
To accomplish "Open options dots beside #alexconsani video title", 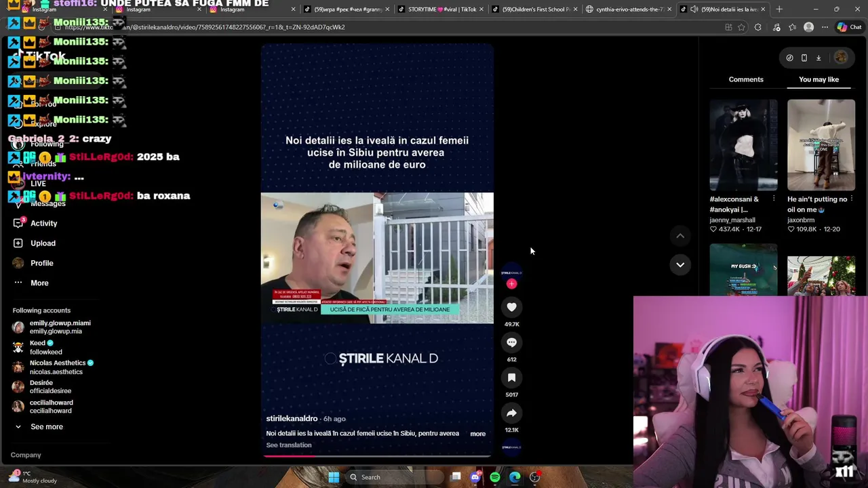I will 774,199.
